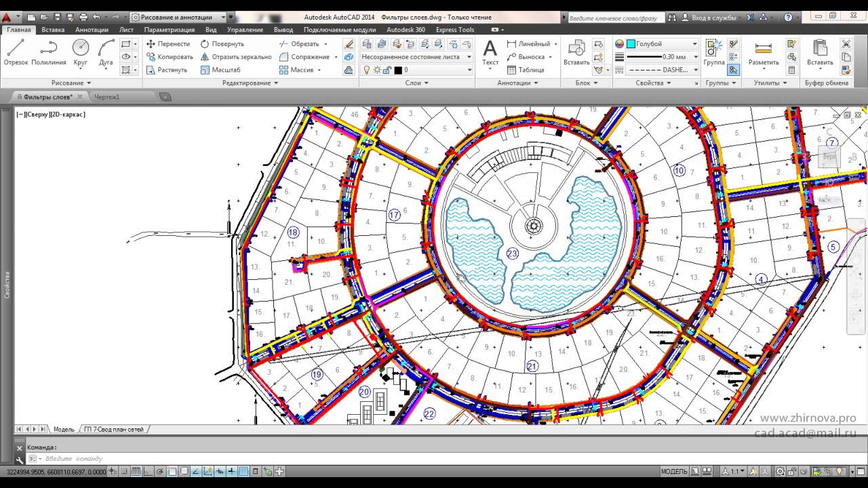Toggle ortho mode in status bar
This screenshot has width=868, height=488.
(x=148, y=471)
